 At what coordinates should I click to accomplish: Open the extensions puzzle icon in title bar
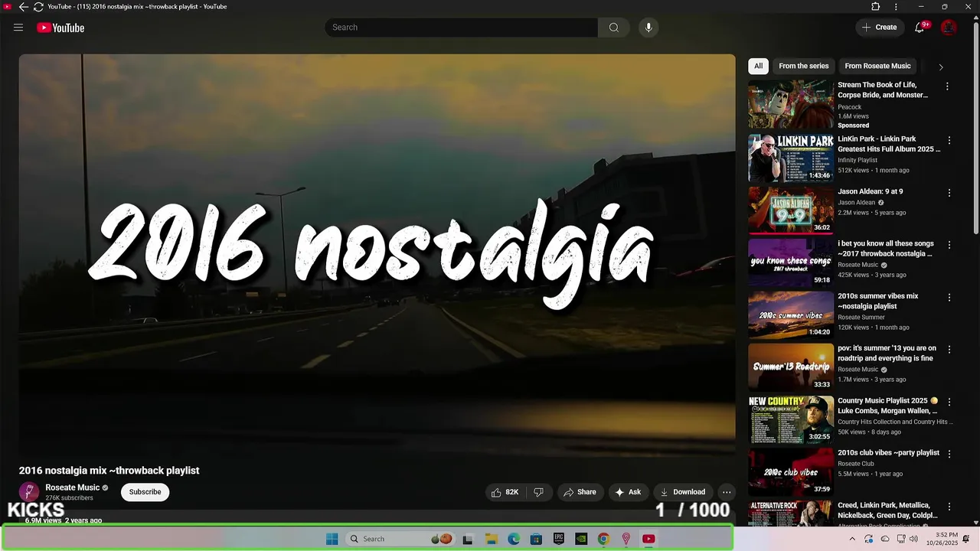click(x=876, y=7)
